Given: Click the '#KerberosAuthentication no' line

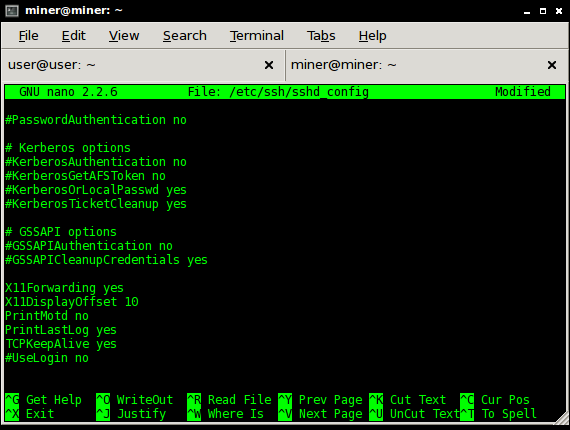Looking at the screenshot, I should pyautogui.click(x=96, y=162).
